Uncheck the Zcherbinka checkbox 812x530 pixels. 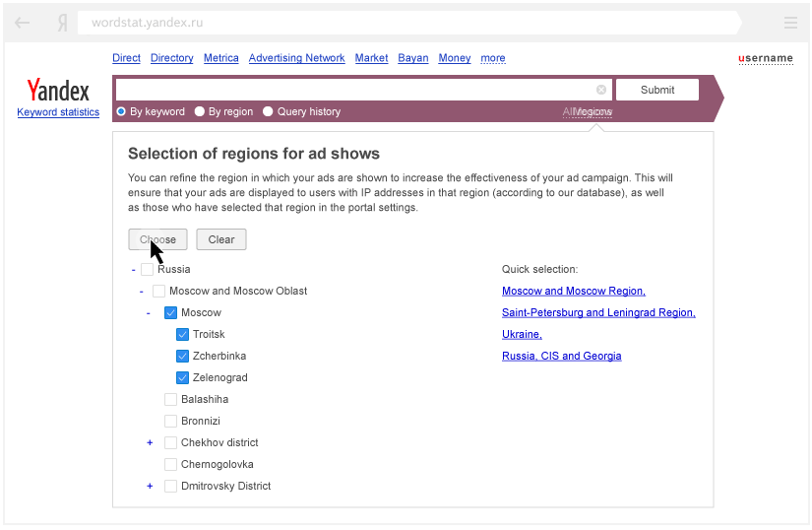[182, 357]
